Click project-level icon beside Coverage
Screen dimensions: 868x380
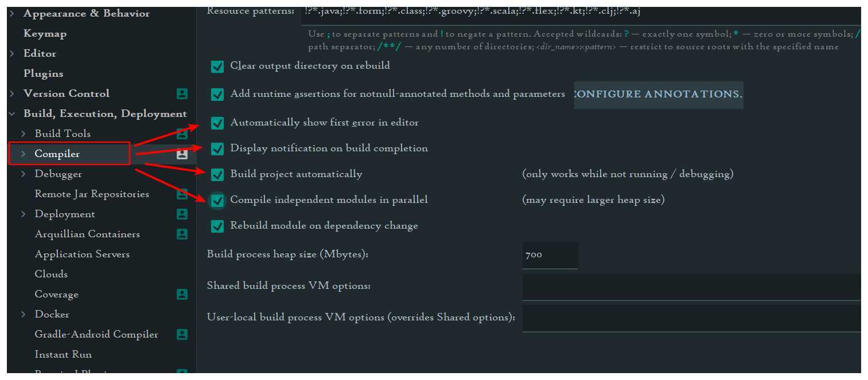(x=182, y=294)
